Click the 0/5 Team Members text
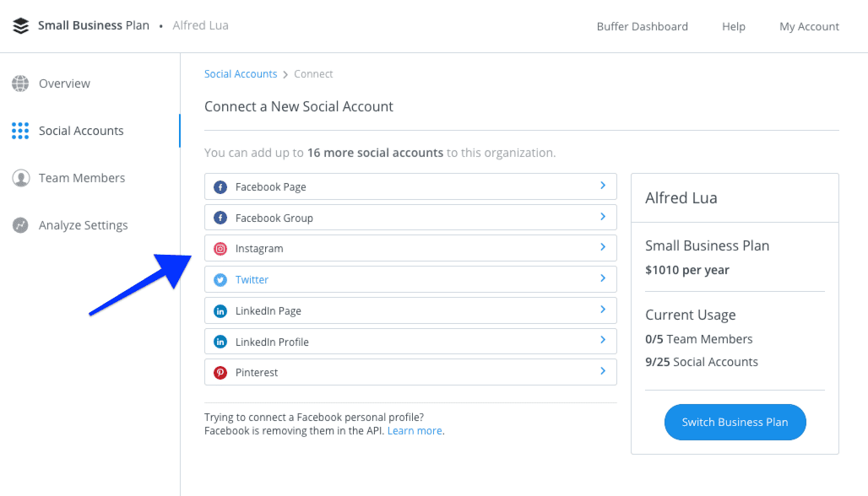Image resolution: width=868 pixels, height=496 pixels. coord(698,339)
